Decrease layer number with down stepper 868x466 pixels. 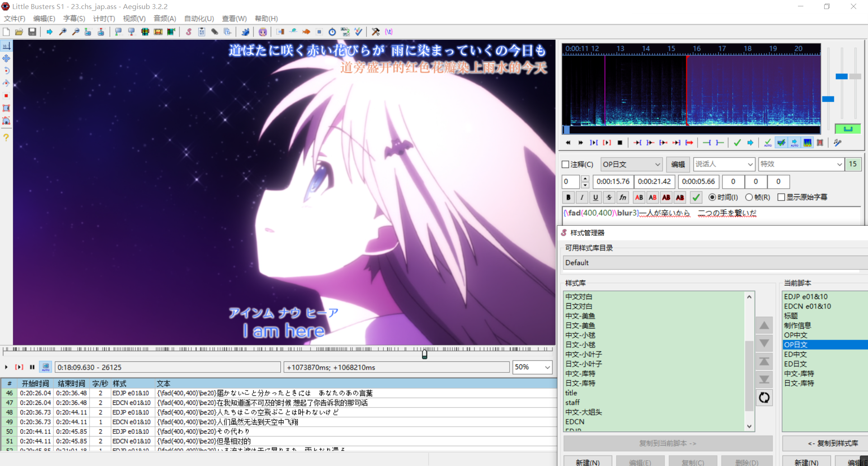[x=585, y=185]
